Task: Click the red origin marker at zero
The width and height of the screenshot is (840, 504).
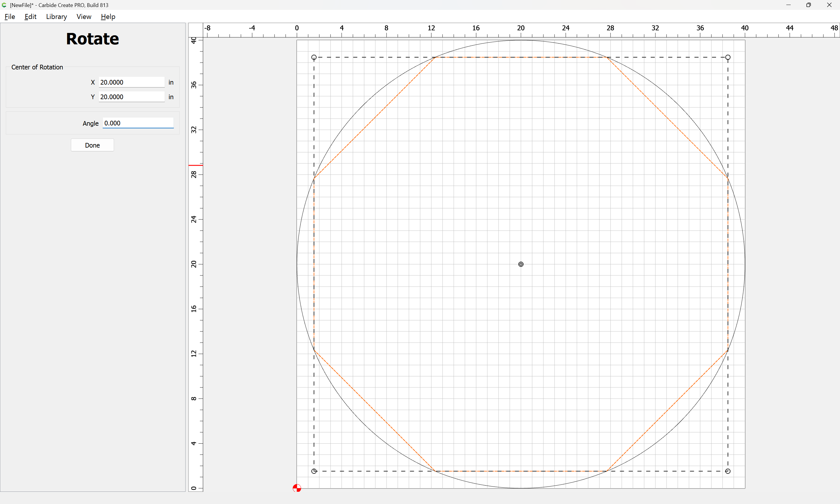Action: coord(297,488)
